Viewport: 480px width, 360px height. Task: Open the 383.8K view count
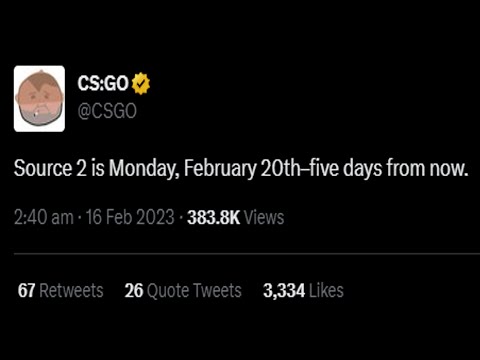[x=213, y=217]
